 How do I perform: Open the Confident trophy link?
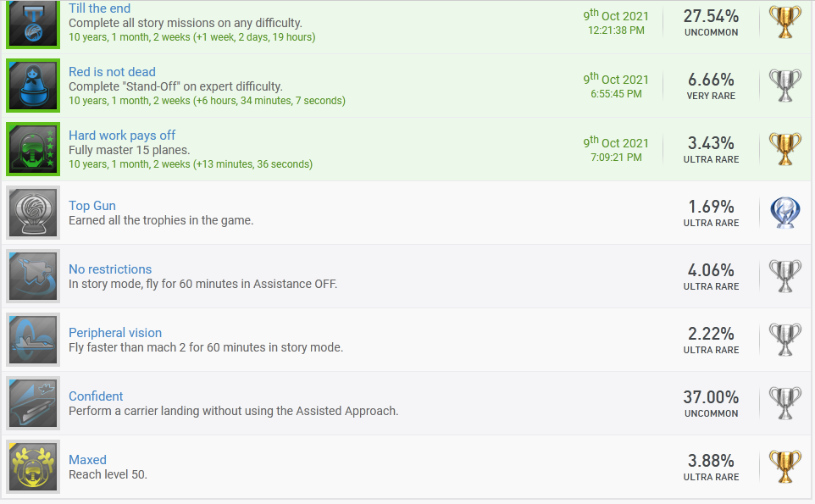pos(96,396)
